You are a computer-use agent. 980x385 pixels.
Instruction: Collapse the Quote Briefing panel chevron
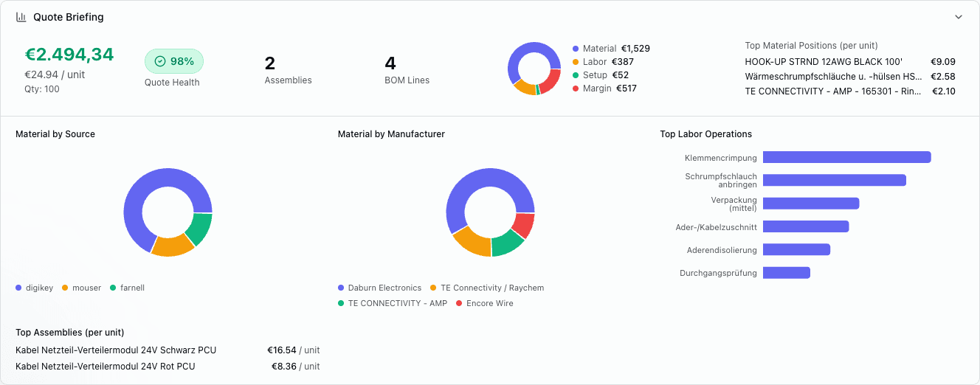tap(959, 17)
